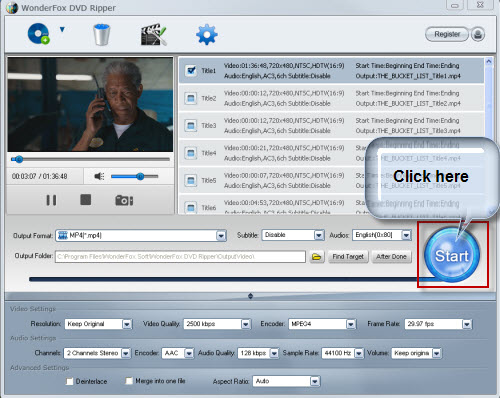Open the Volume Keep original dropdown
Viewport: 500px width, 398px height.
[x=437, y=353]
